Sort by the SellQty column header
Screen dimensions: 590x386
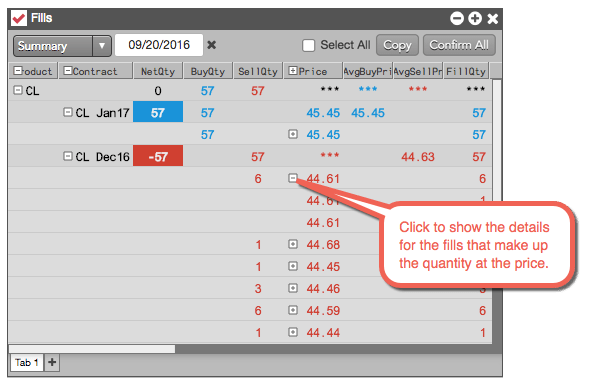(x=258, y=71)
